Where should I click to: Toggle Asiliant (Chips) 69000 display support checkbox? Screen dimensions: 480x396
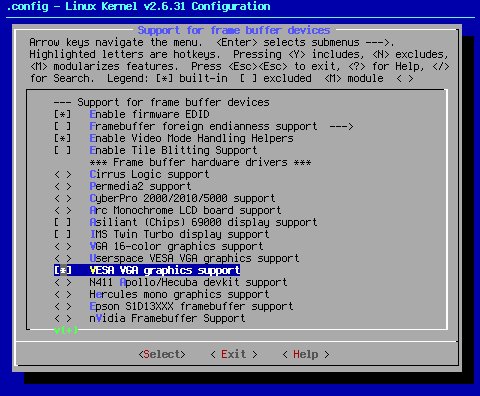62,222
